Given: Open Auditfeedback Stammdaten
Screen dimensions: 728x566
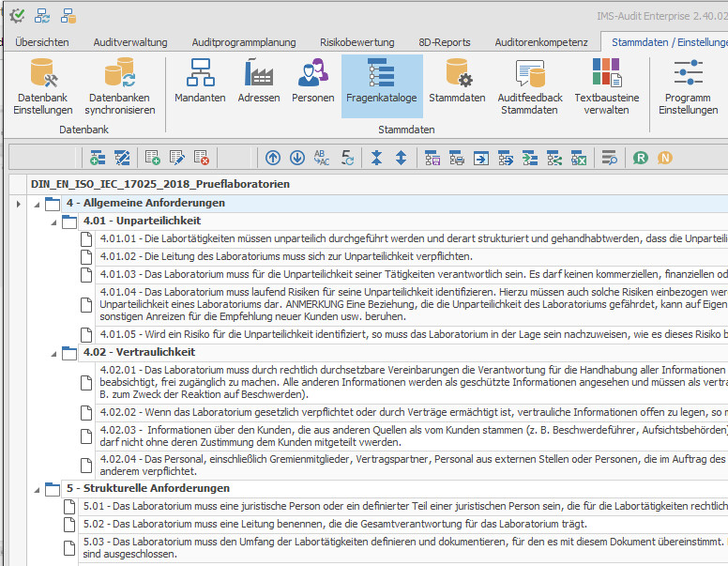Looking at the screenshot, I should [x=530, y=86].
